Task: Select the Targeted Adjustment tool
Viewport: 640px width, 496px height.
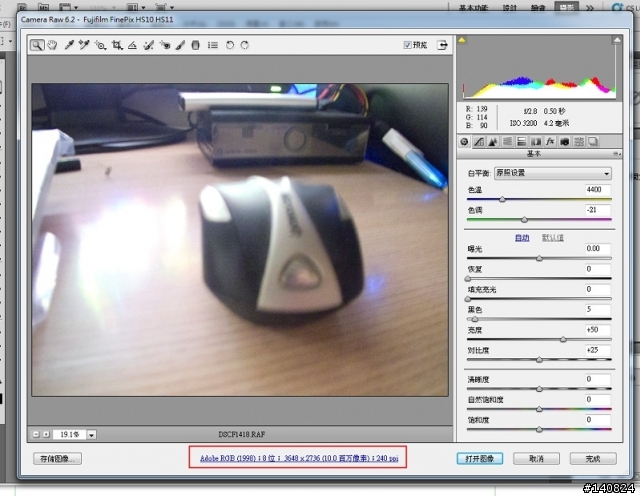Action: click(x=100, y=45)
